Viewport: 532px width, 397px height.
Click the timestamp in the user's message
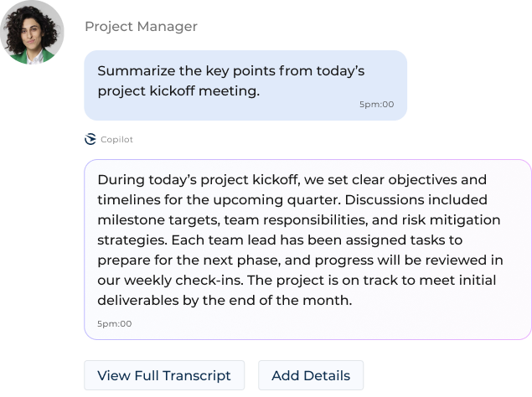point(376,105)
